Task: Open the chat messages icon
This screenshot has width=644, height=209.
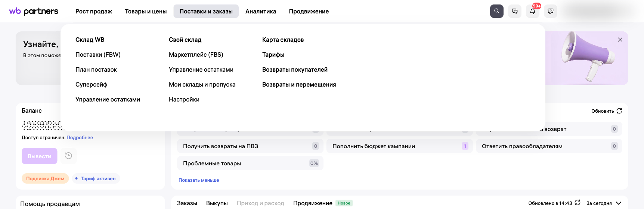Action: click(x=515, y=11)
